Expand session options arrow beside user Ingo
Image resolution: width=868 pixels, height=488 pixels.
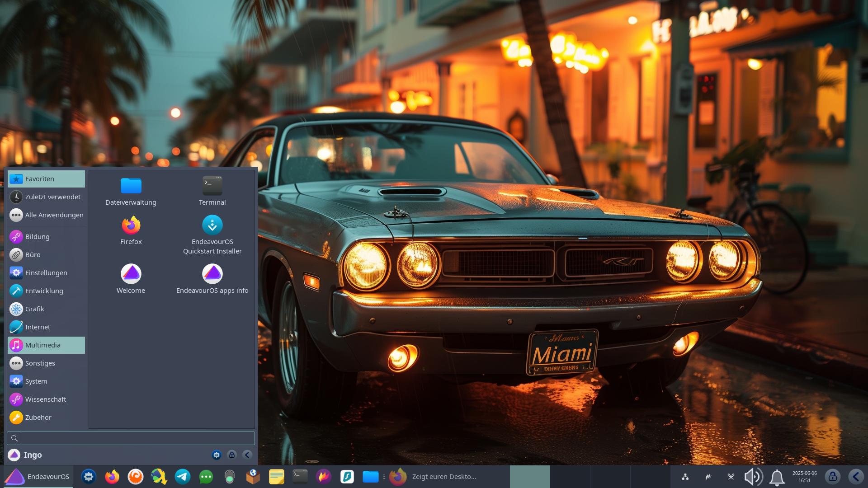pos(247,455)
